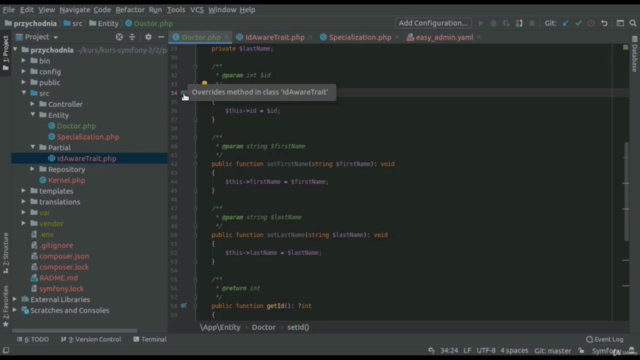Open Project panel settings gear

(x=148, y=37)
